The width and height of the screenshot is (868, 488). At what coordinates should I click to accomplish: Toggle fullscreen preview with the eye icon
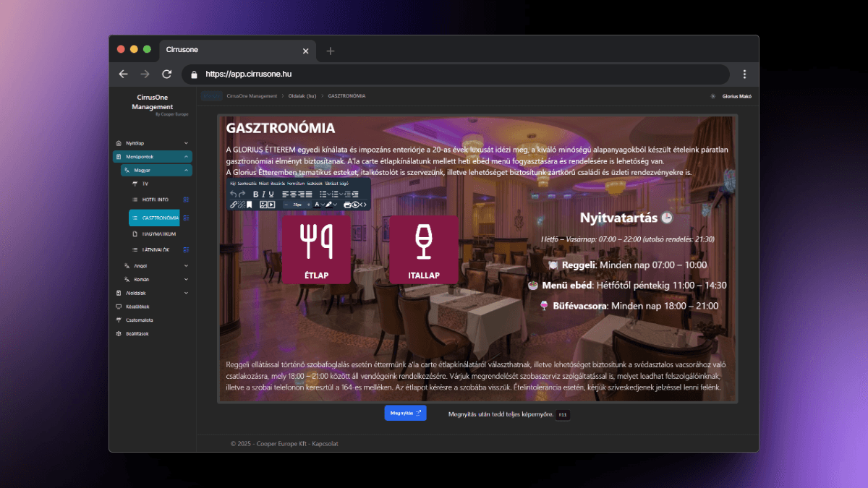point(355,205)
